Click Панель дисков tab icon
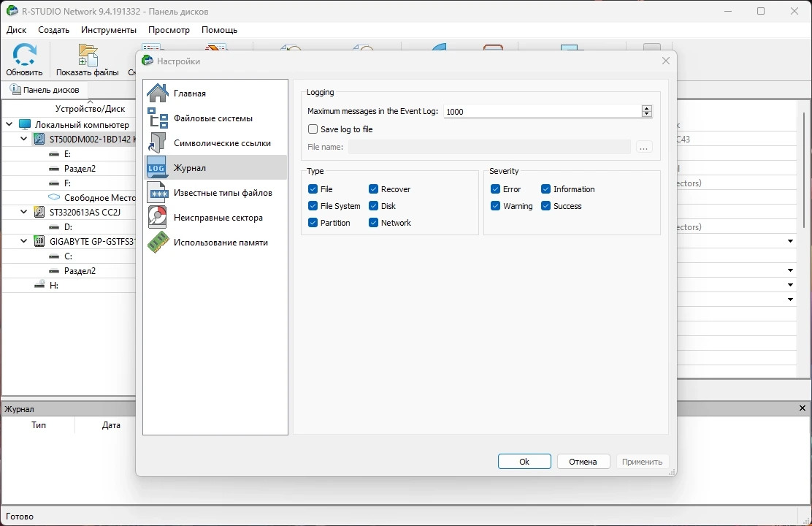Image resolution: width=812 pixels, height=526 pixels. tap(15, 89)
